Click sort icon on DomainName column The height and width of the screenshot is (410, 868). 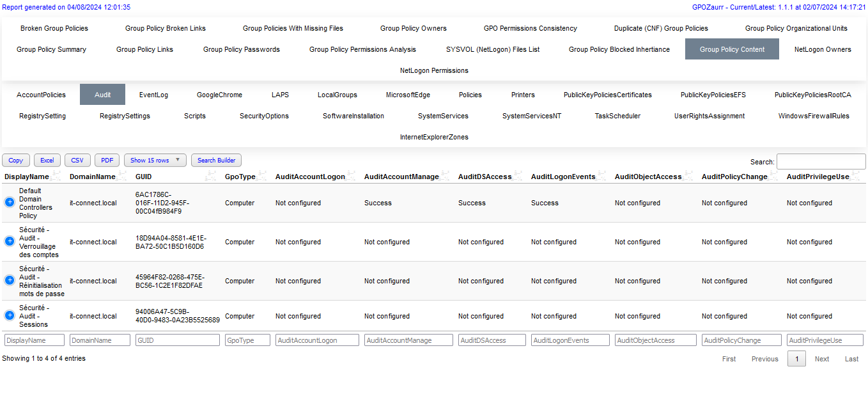[123, 177]
